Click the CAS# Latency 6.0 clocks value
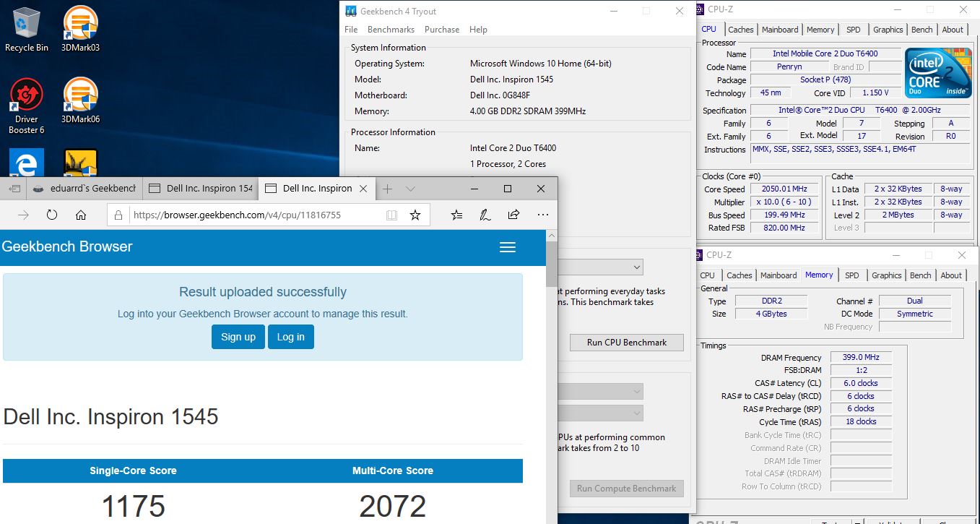The height and width of the screenshot is (524, 980). tap(861, 384)
